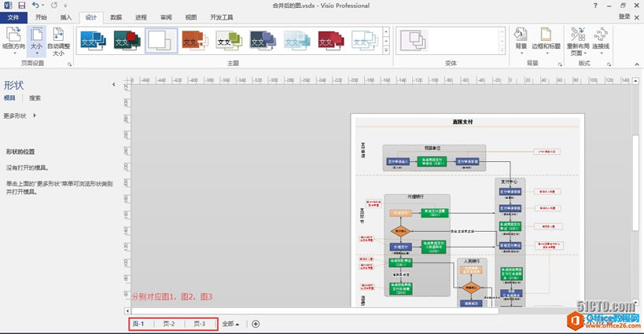This screenshot has width=644, height=334.
Task: Apply the orange theme swatch
Action: coord(193,39)
